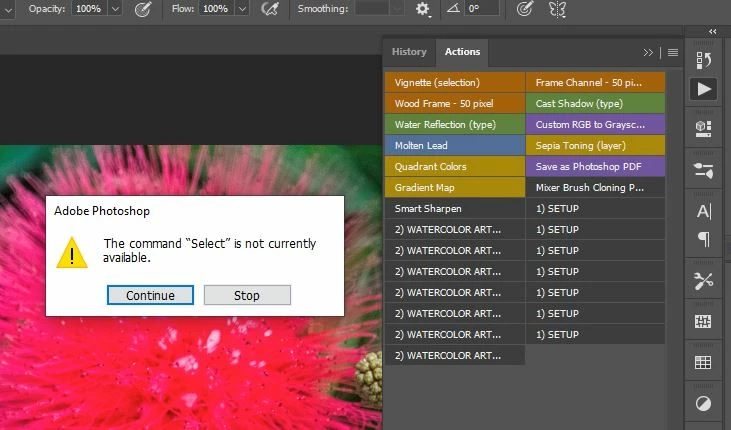
Task: Run Cast Shadow (type) action
Action: point(595,104)
